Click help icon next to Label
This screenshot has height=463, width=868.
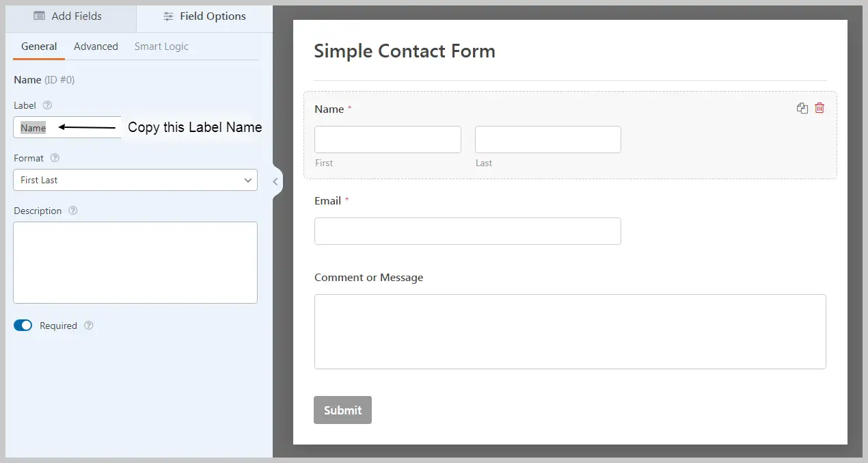pos(47,105)
